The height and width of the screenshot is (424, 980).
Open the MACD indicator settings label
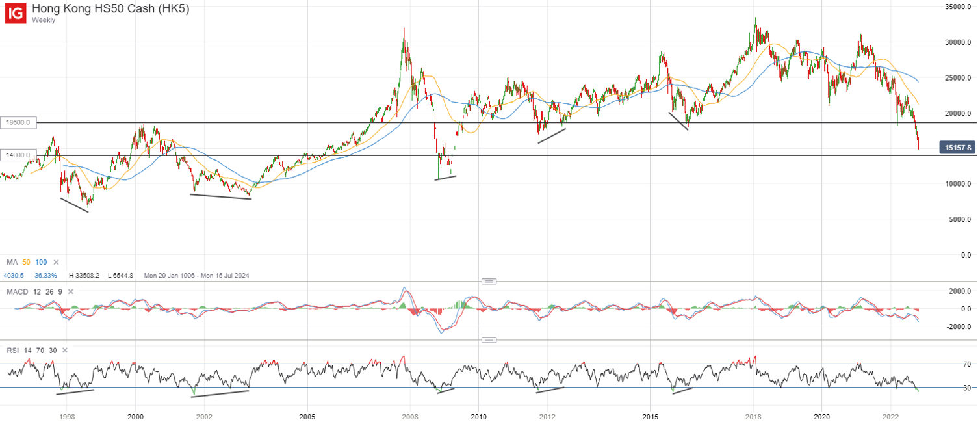pos(18,292)
